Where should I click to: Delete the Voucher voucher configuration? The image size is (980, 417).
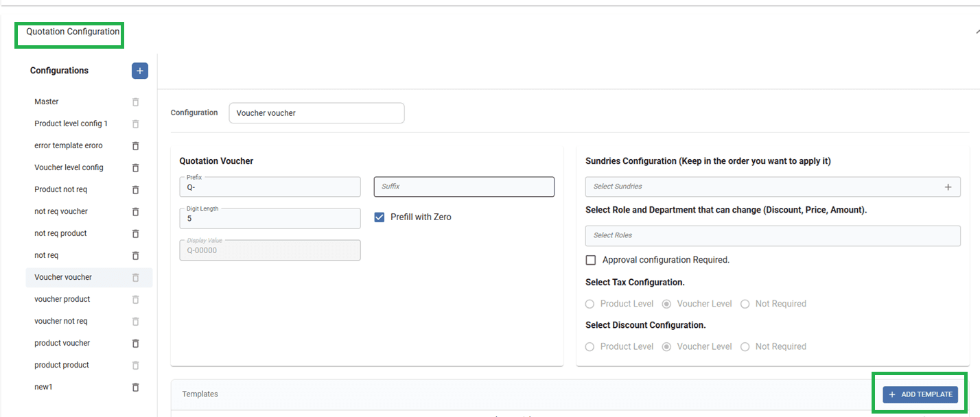tap(135, 277)
